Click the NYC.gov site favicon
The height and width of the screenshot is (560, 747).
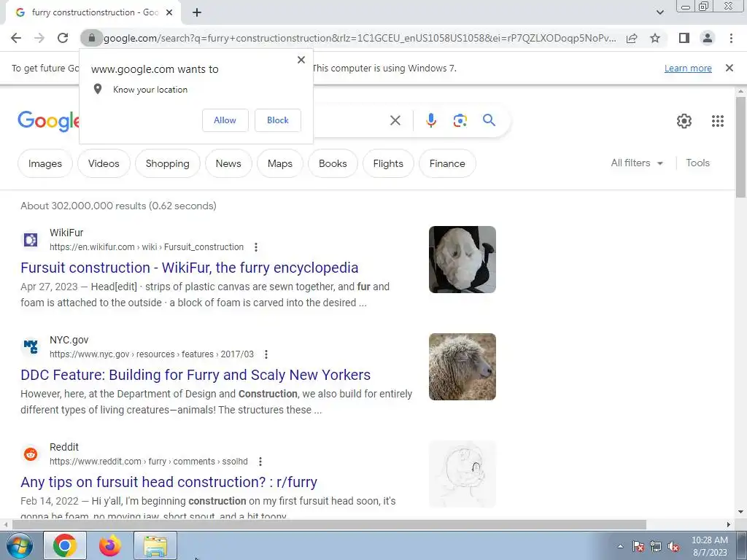[31, 346]
